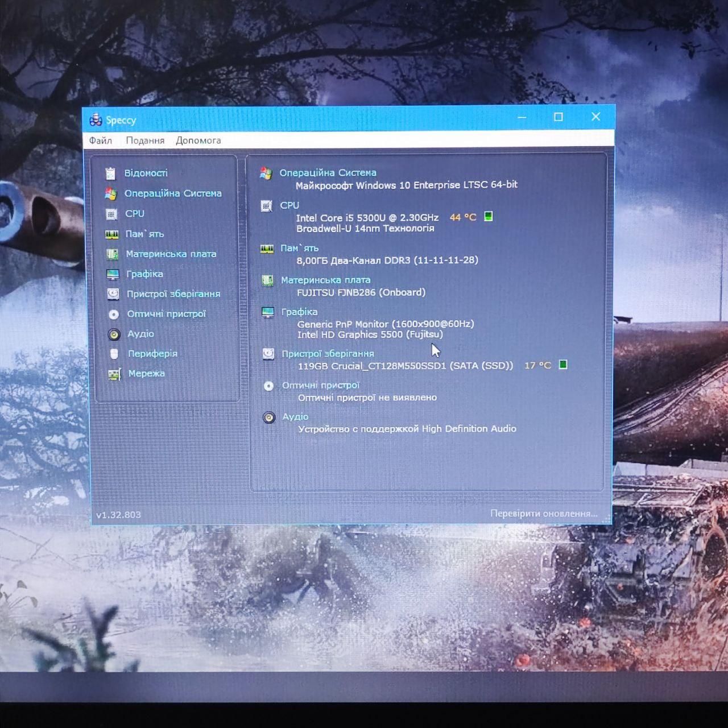The image size is (728, 728).
Task: Click the green CPU temperature indicator
Action: coord(488,217)
